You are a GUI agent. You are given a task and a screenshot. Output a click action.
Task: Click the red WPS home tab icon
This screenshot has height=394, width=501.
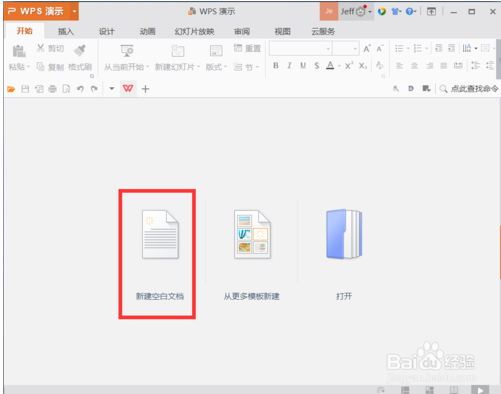click(x=128, y=89)
